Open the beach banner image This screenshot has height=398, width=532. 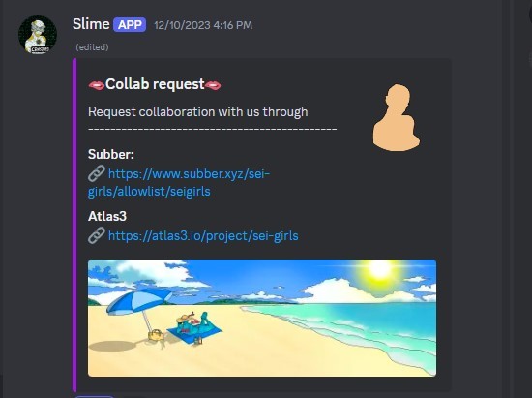click(x=262, y=318)
